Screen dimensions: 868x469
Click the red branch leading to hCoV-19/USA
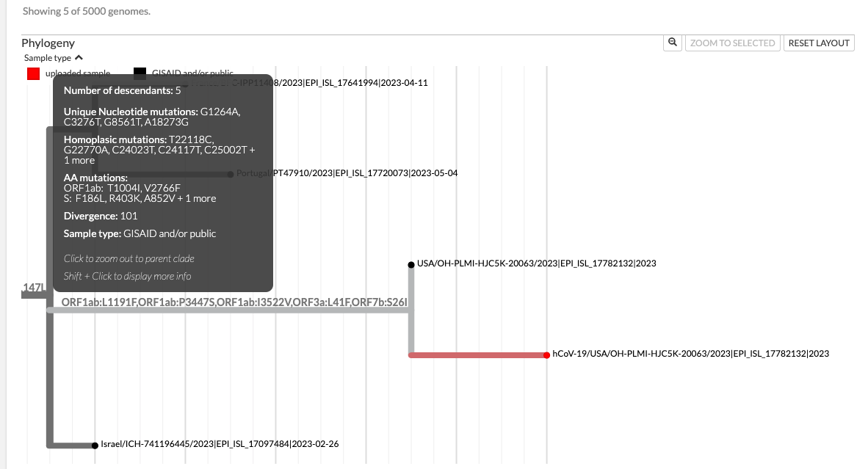point(477,353)
